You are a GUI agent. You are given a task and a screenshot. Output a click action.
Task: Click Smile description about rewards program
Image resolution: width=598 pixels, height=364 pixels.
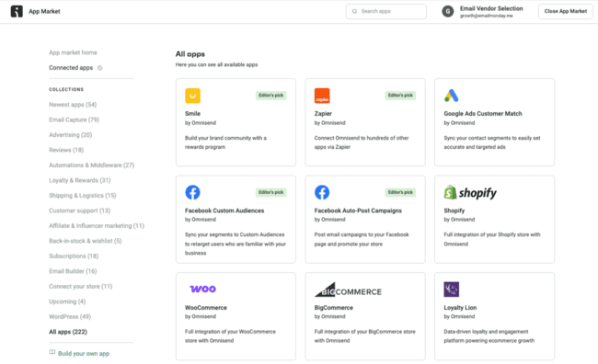tap(225, 142)
